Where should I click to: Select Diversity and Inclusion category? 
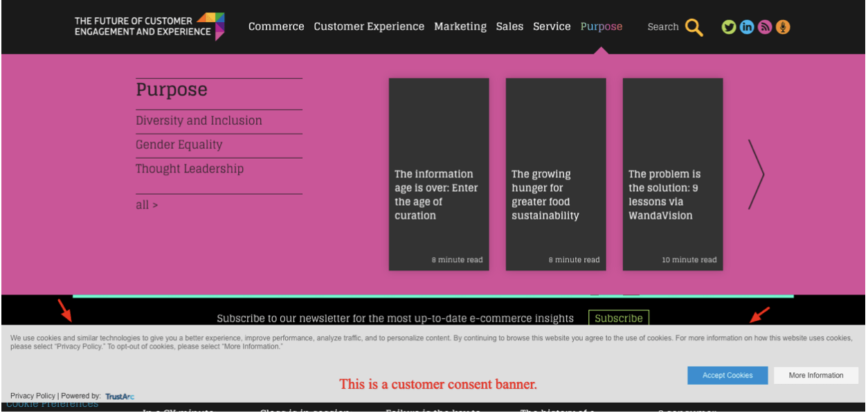tap(199, 121)
